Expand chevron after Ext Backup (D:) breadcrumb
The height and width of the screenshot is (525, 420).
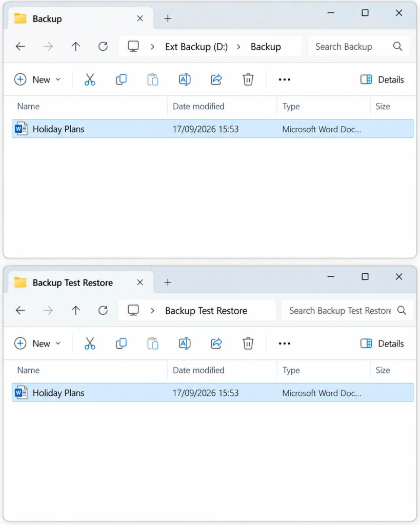(238, 47)
